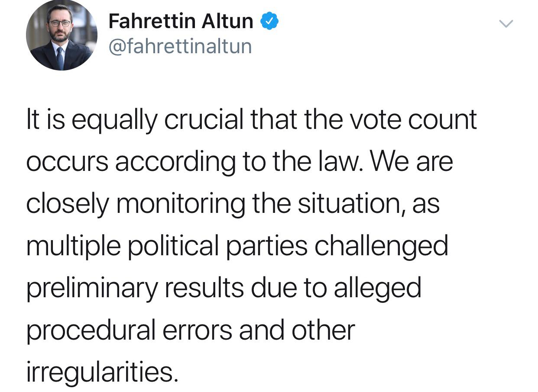This screenshot has width=538, height=392.
Task: Click the word "closely" in the tweet
Action: (67, 204)
